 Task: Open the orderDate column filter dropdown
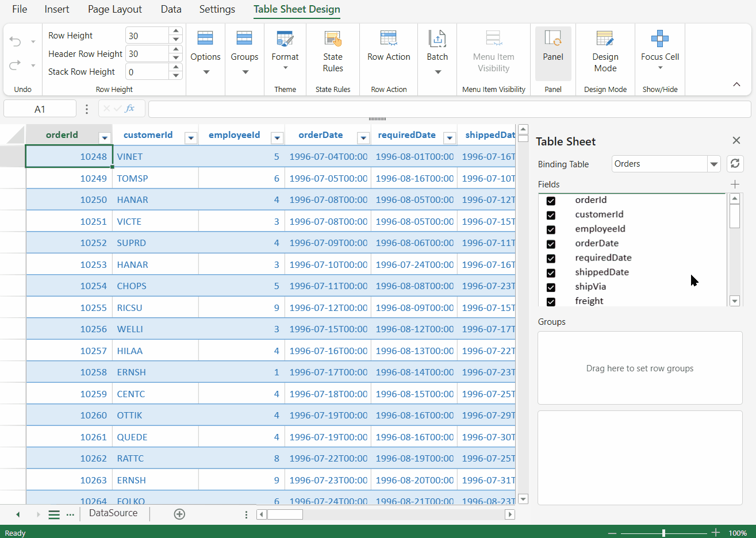[363, 138]
